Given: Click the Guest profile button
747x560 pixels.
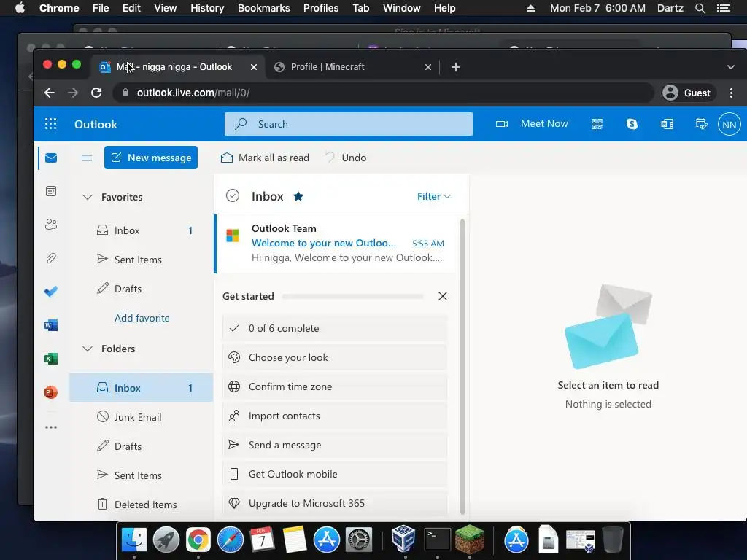Looking at the screenshot, I should [x=689, y=93].
